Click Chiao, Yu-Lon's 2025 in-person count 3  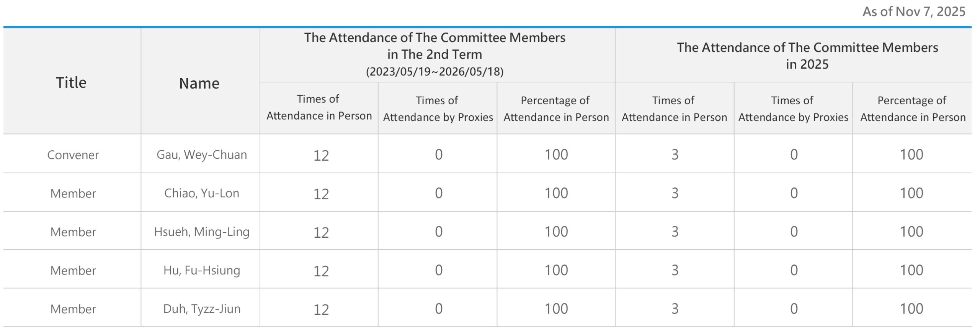(x=675, y=193)
